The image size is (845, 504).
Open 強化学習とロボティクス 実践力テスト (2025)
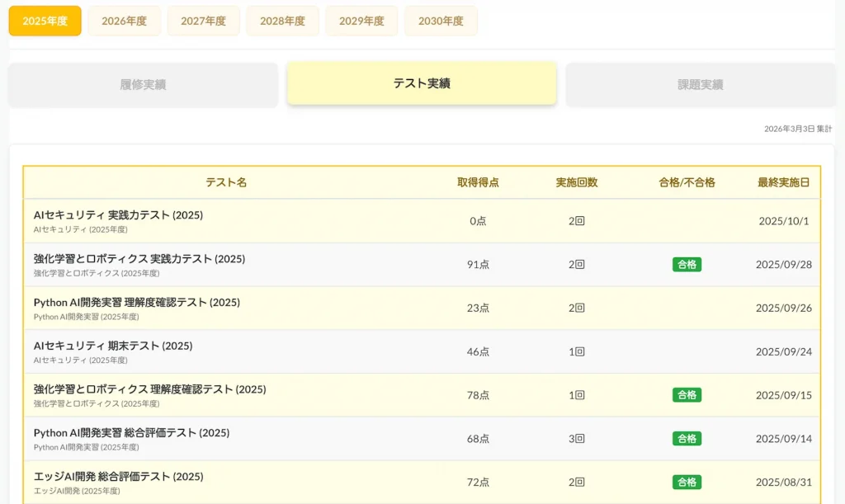tap(139, 259)
